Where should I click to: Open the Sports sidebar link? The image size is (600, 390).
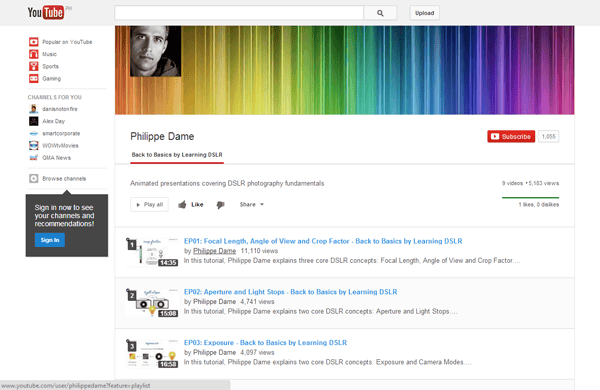(x=51, y=66)
